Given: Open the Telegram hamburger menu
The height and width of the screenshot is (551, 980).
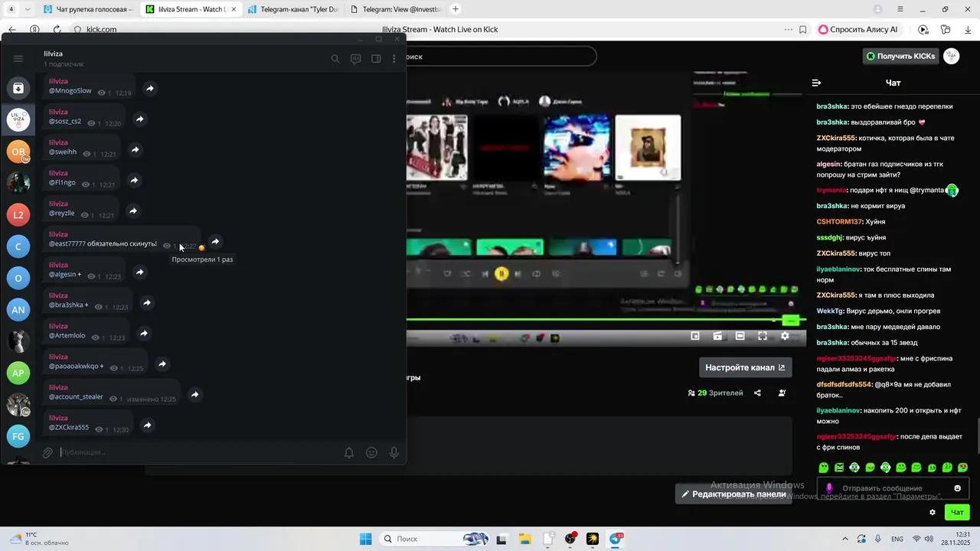Looking at the screenshot, I should 18,58.
